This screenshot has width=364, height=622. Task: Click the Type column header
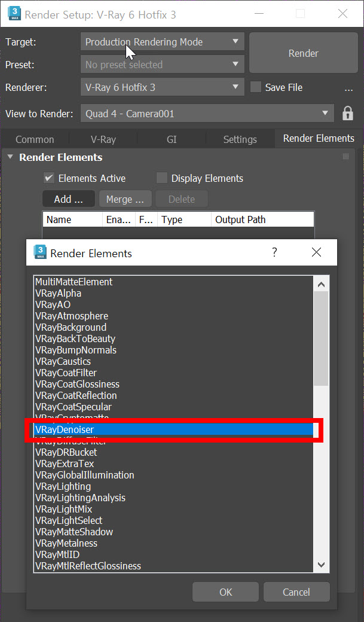[x=184, y=219]
